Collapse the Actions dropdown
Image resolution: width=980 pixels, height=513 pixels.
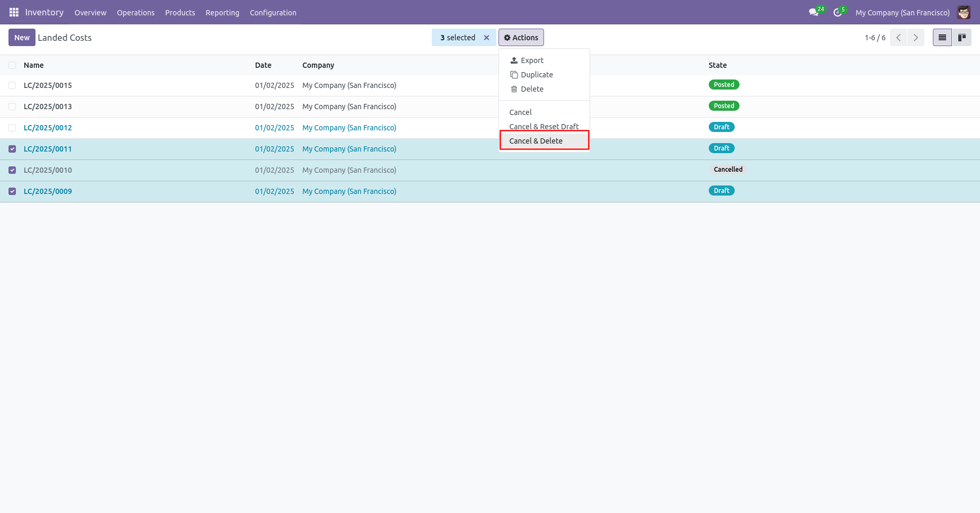coord(521,38)
